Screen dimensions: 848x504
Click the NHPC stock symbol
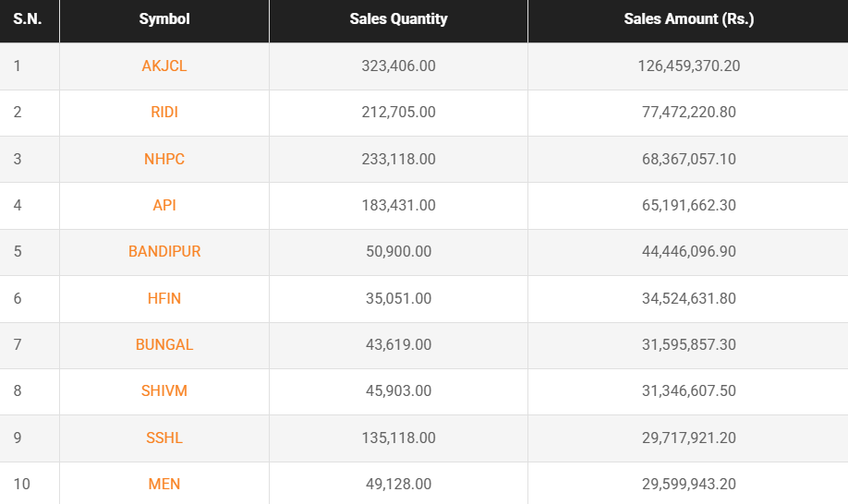coord(164,159)
